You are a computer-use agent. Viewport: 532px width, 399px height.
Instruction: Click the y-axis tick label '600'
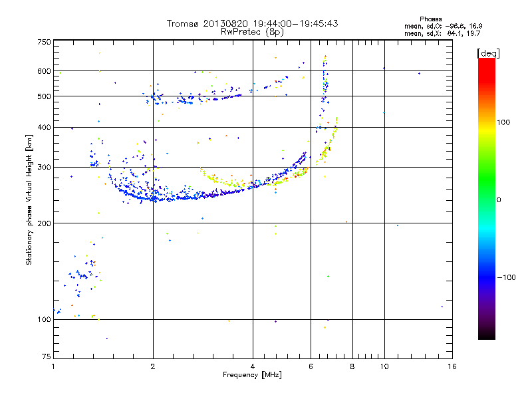[44, 71]
